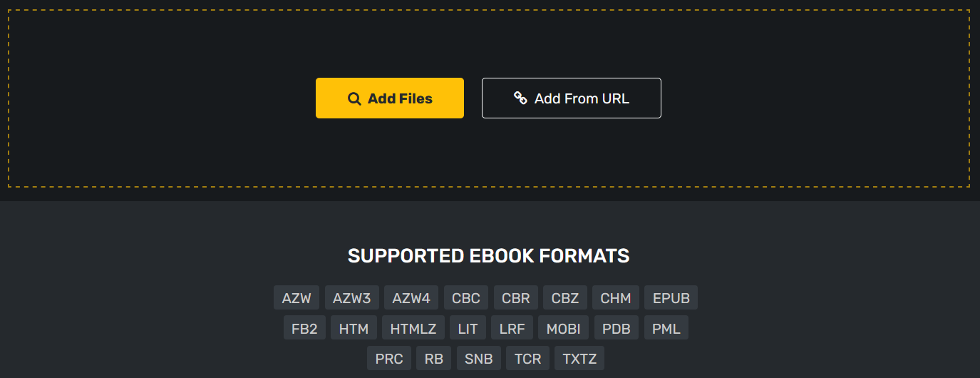Select the CBC format tag
980x378 pixels.
466,298
